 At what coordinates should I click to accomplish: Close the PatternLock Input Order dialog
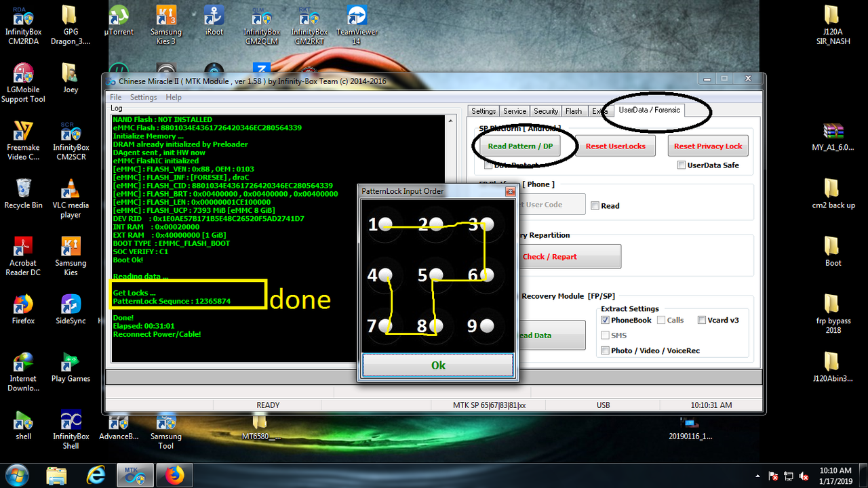(x=510, y=192)
